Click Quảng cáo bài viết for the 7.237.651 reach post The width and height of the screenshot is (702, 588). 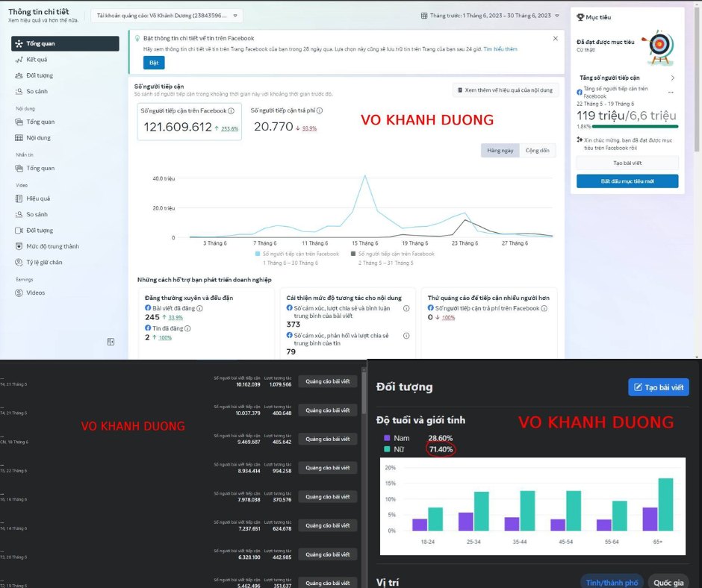click(328, 525)
